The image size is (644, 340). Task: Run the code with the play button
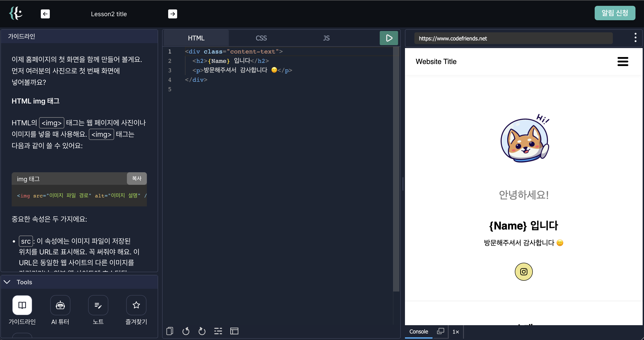tap(389, 38)
